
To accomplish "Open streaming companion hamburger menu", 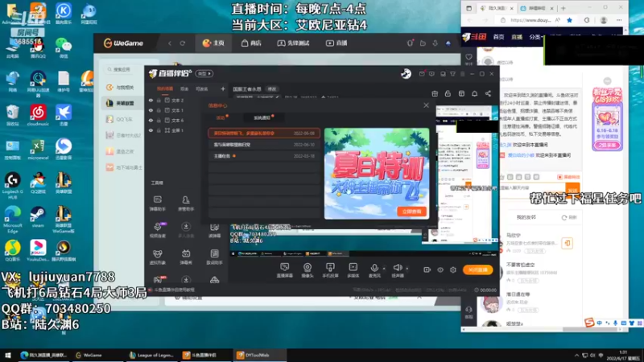I will (462, 74).
